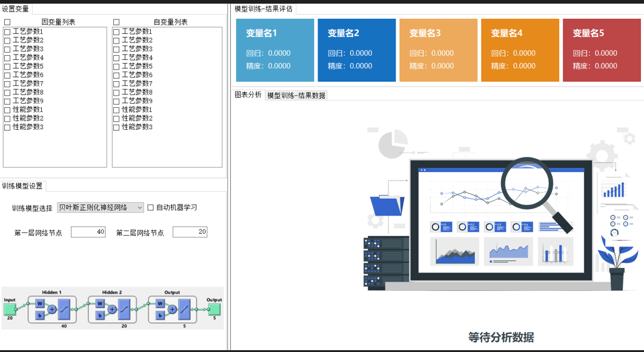Check 性能参数1 in the 自变量列表
The height and width of the screenshot is (352, 644).
click(116, 110)
